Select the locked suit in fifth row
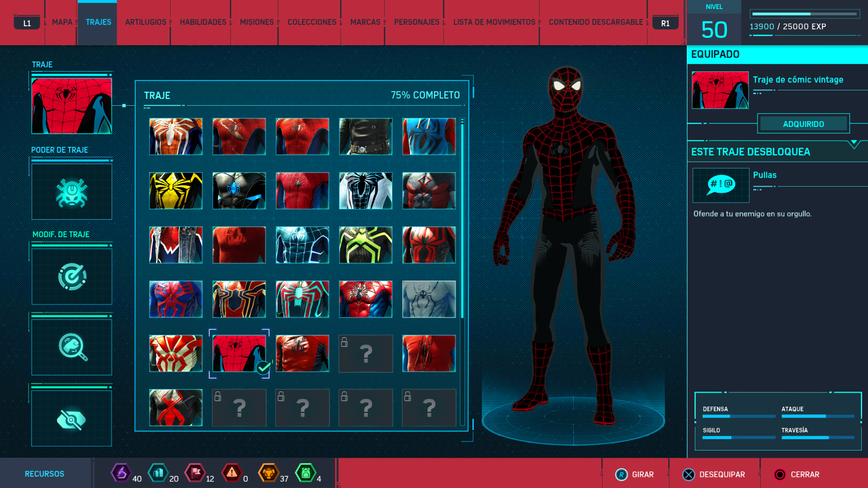The image size is (868, 488). click(366, 353)
